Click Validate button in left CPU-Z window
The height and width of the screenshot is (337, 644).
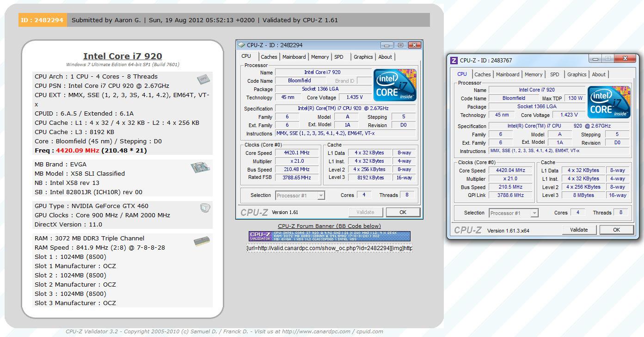point(365,212)
